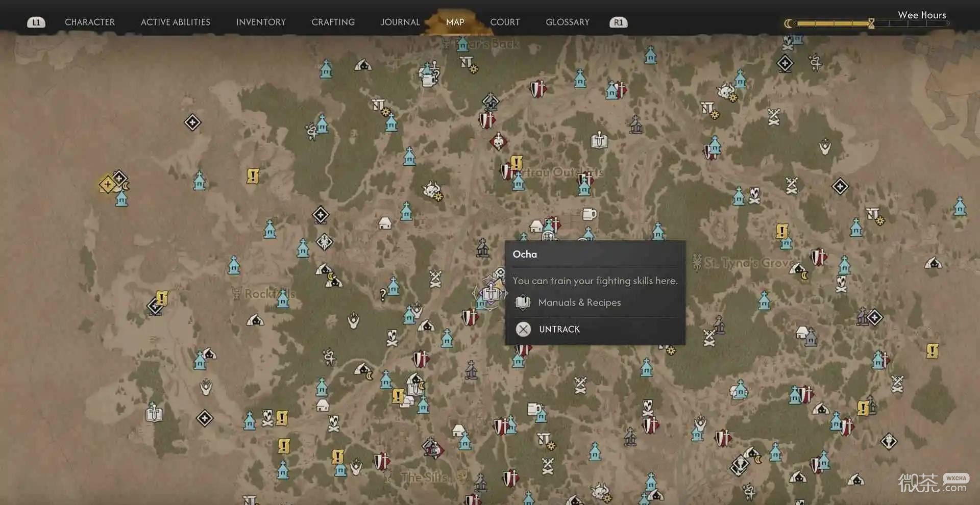980x505 pixels.
Task: Select the sword-and-book icon northeast of Outskirts label
Action: [599, 139]
